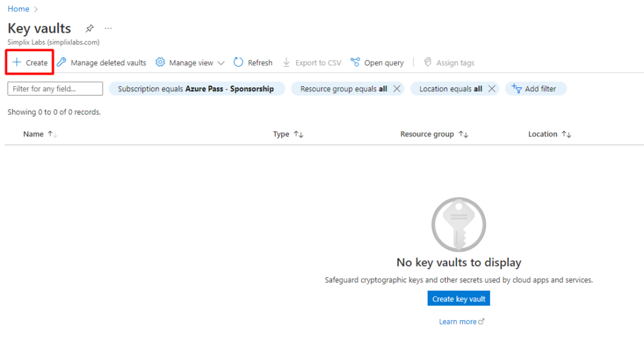Click Add filter pill
Viewport: 644px width, 363px height.
[x=535, y=89]
